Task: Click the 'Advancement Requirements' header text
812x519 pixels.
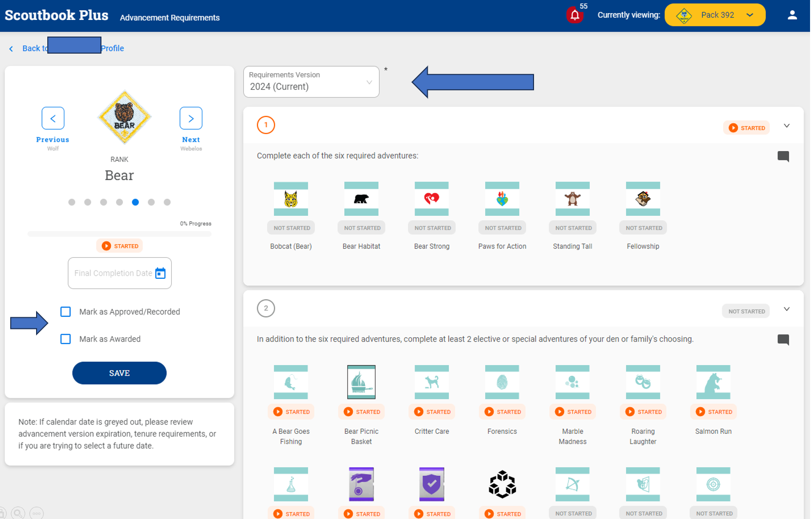Action: (170, 18)
